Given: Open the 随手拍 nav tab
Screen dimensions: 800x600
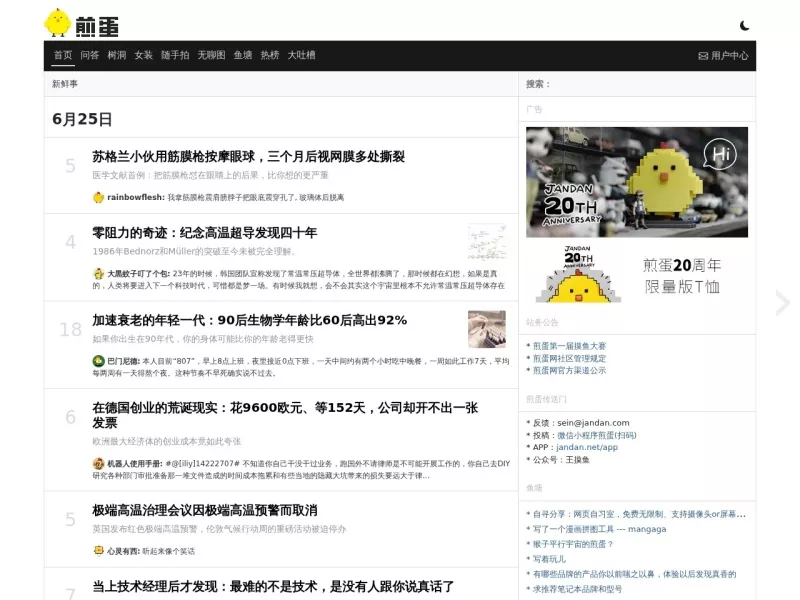Looking at the screenshot, I should pos(175,55).
